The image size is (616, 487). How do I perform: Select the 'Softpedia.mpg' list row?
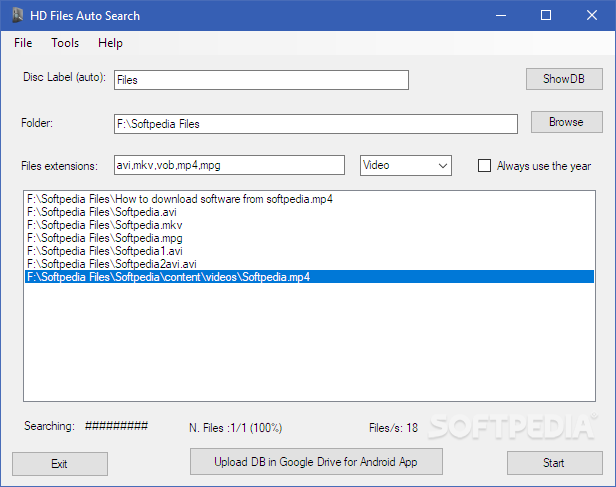pyautogui.click(x=309, y=238)
